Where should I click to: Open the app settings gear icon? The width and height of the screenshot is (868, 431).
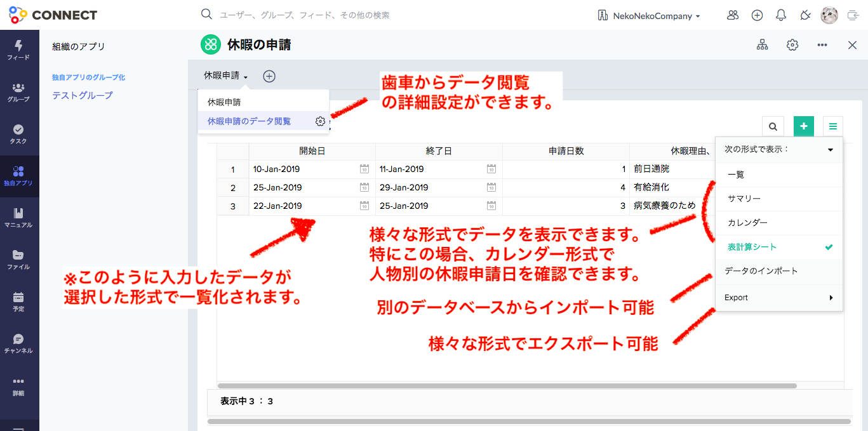coord(792,45)
